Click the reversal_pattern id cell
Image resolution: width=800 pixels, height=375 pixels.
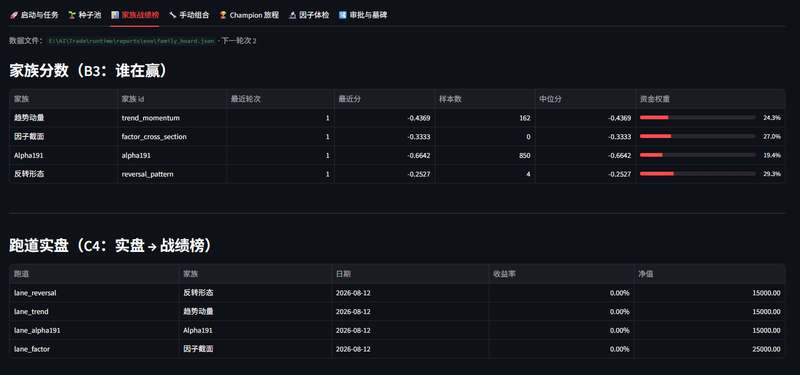pos(172,174)
